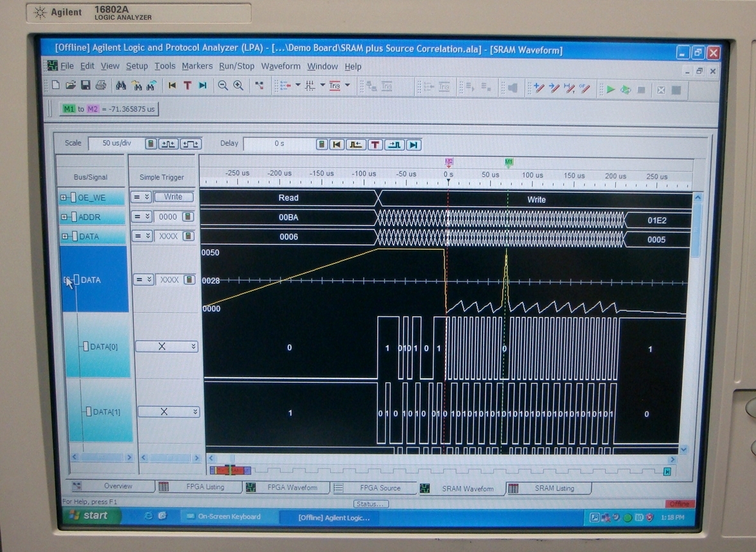Click the Scale field showing 50 us/div
756x552 pixels.
(117, 143)
